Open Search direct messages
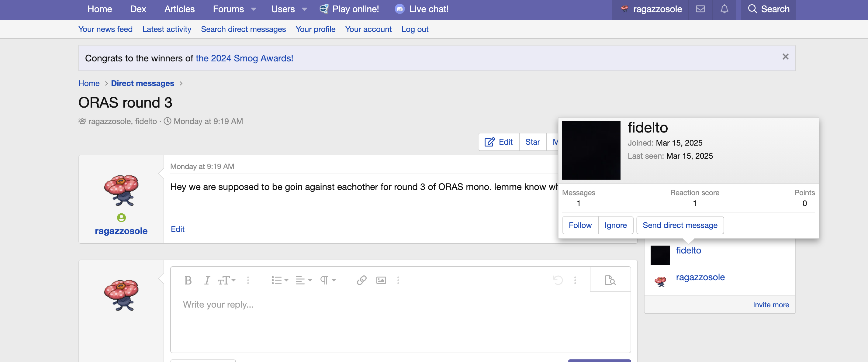 click(x=243, y=29)
